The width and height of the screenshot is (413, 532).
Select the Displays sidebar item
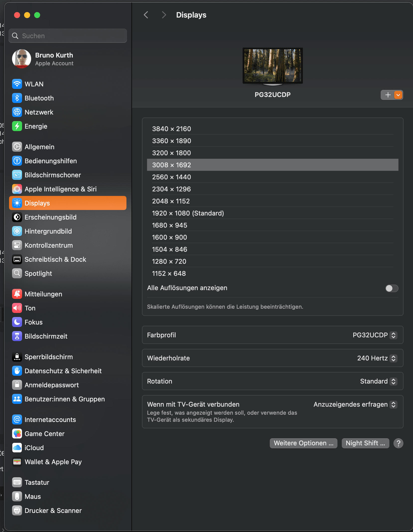68,203
